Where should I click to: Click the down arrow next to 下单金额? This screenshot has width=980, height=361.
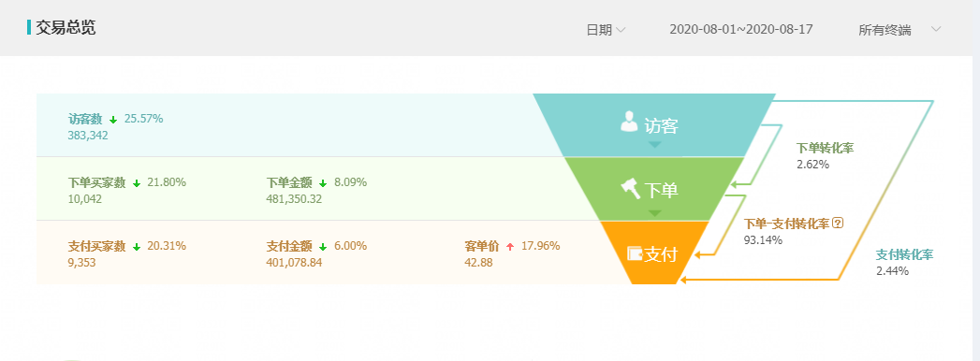tap(323, 183)
